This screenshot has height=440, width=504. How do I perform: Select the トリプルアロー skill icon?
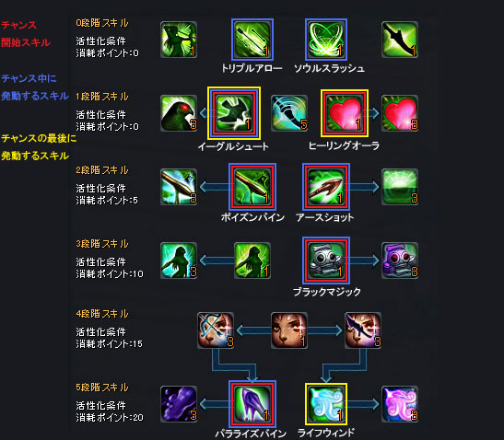(252, 40)
